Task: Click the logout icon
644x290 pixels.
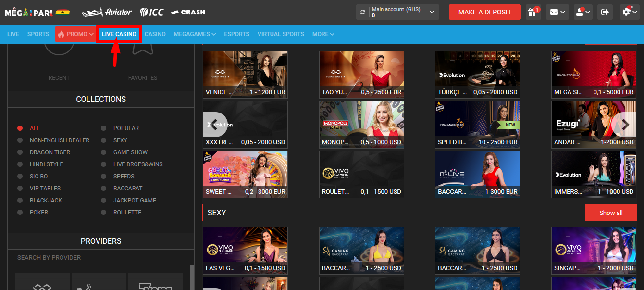Action: [606, 12]
